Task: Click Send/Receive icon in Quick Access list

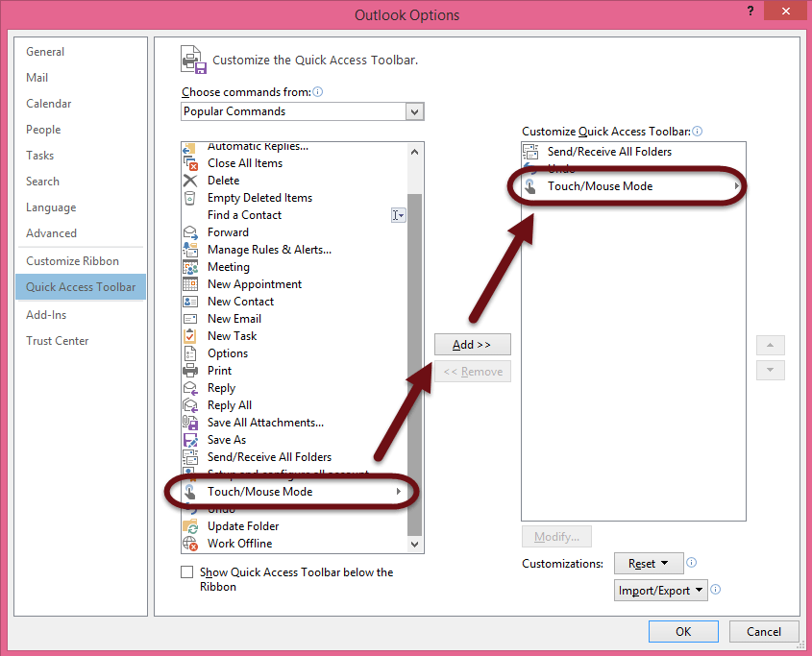Action: pyautogui.click(x=530, y=152)
